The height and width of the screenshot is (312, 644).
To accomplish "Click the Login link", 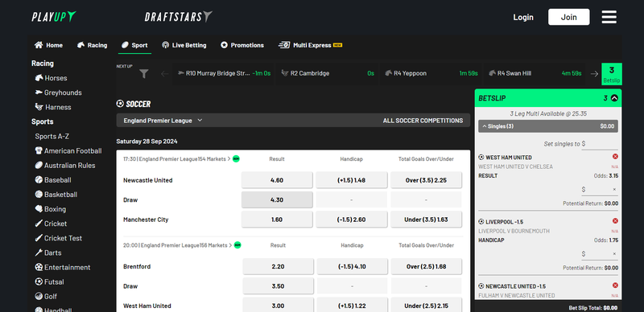I will tap(523, 17).
